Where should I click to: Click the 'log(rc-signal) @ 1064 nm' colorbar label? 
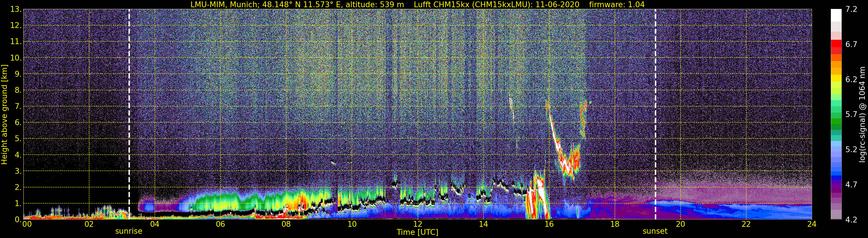point(862,114)
